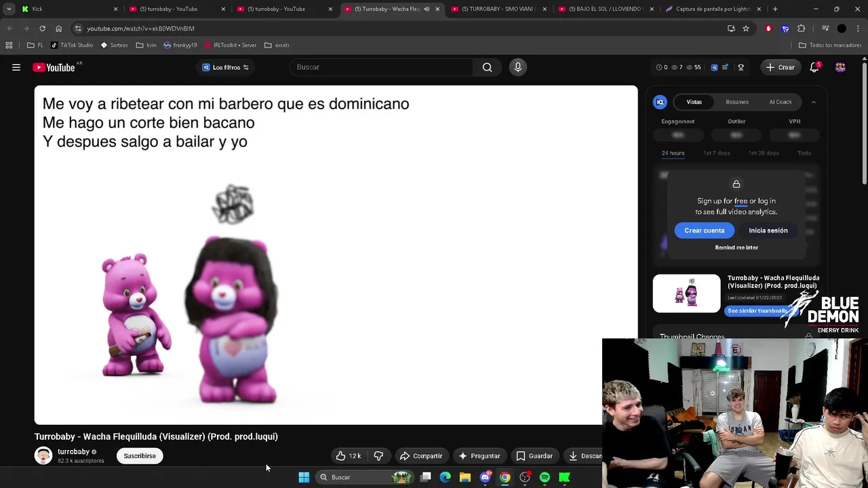
Task: Open the ksin bookmarks folder
Action: click(x=146, y=45)
